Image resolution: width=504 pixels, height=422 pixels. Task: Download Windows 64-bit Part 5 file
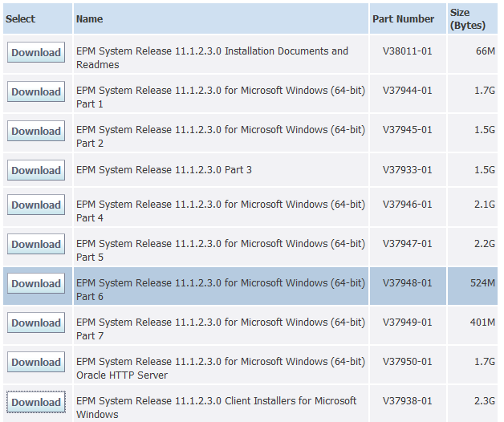click(x=36, y=244)
